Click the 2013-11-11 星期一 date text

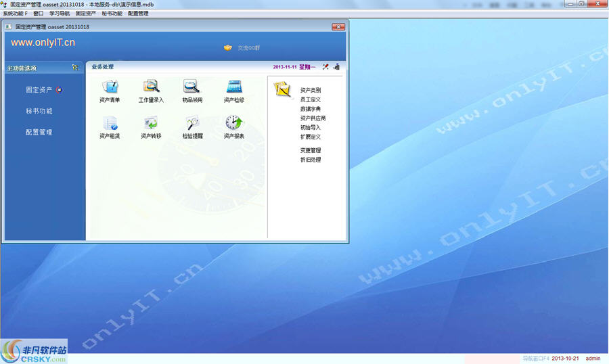294,67
